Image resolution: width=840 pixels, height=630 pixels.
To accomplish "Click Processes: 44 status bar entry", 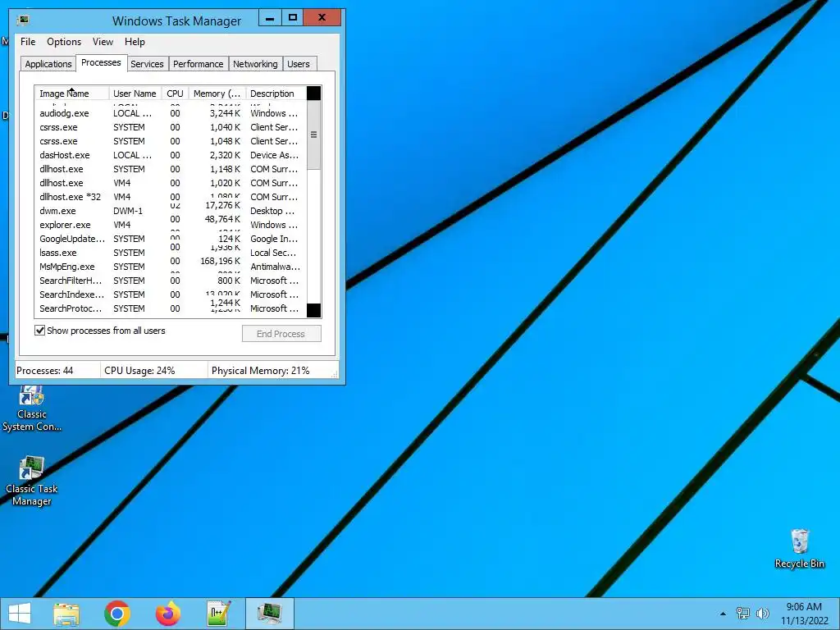I will (x=45, y=370).
